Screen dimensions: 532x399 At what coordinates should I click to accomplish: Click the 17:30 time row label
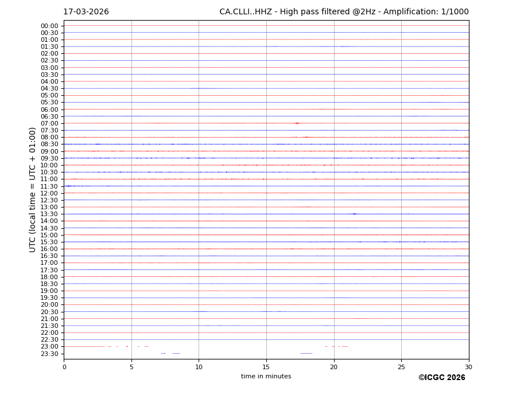click(49, 270)
